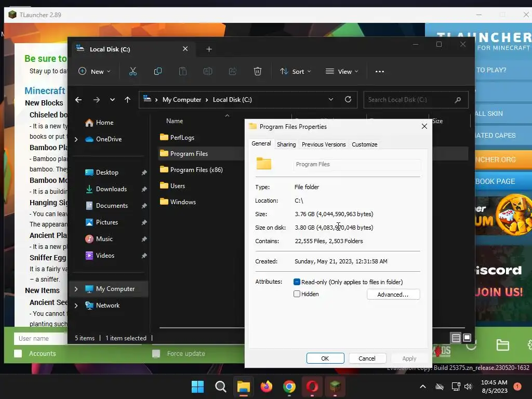Click the Copy icon in Explorer toolbar

click(158, 71)
